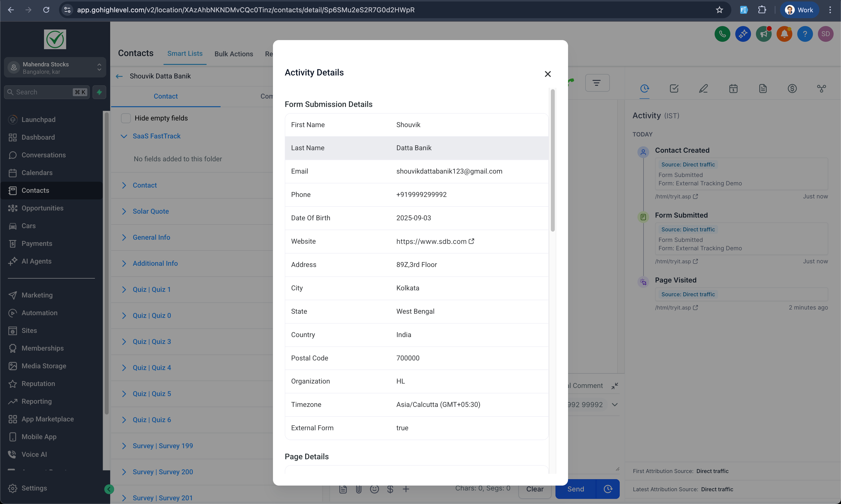Close the Activity Details dialog
The height and width of the screenshot is (504, 841).
coord(548,74)
